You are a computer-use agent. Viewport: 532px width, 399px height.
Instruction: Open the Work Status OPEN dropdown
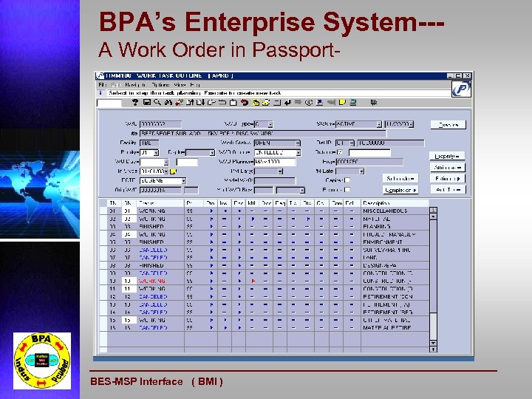click(298, 143)
